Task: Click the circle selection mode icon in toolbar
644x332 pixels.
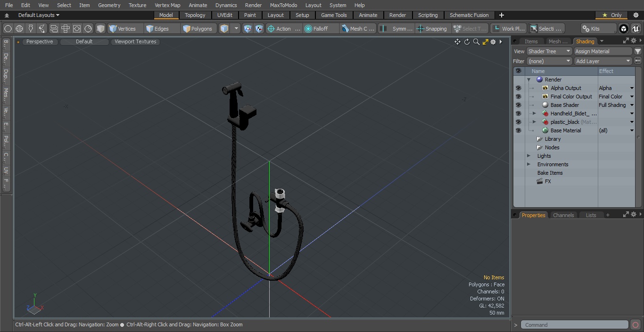Action: (x=8, y=29)
